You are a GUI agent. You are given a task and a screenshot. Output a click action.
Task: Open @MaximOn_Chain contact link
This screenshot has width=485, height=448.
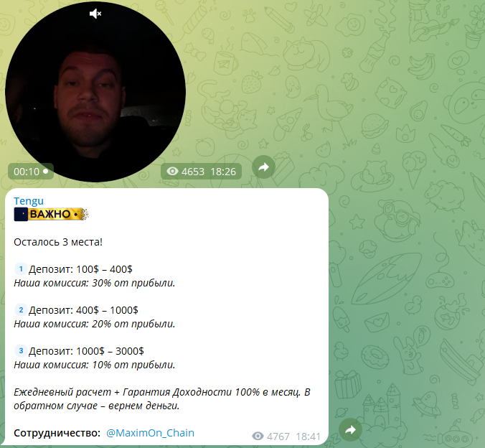click(x=150, y=433)
